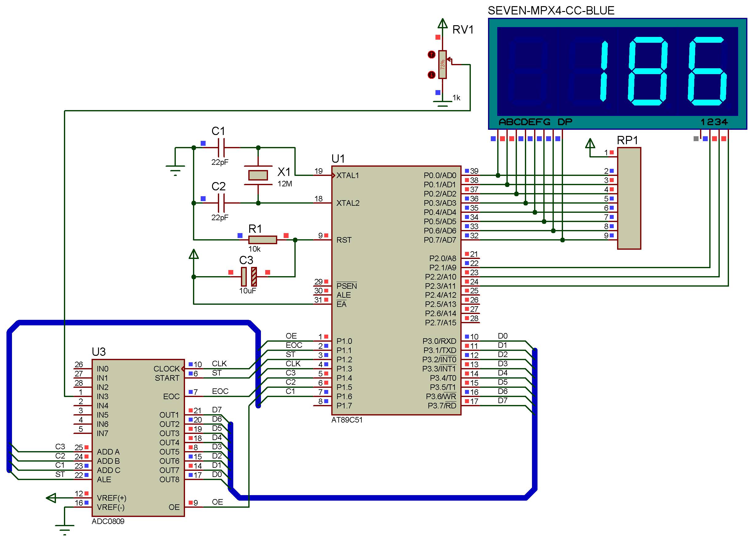Click ground terminal below ADC0809 VREF(-)

64,528
